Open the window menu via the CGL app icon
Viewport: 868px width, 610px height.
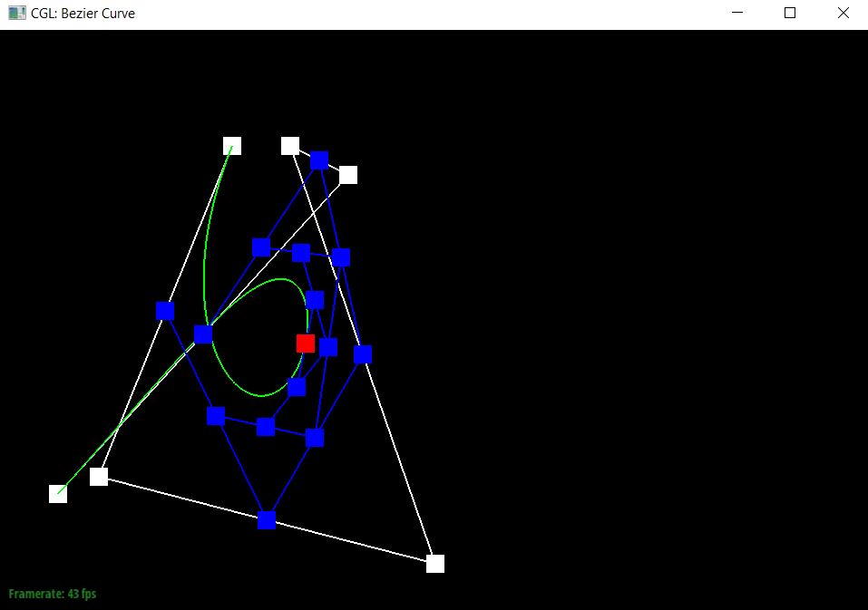[x=17, y=13]
